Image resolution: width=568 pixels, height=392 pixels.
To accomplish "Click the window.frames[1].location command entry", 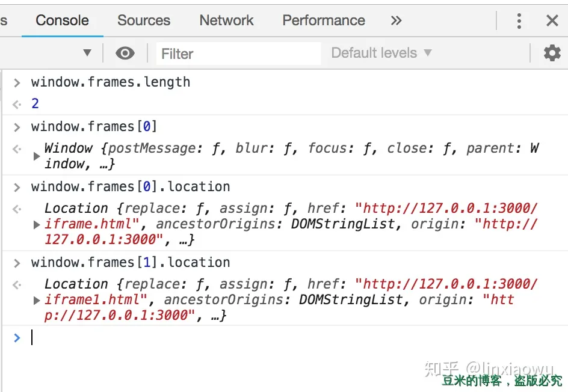I will pos(131,263).
